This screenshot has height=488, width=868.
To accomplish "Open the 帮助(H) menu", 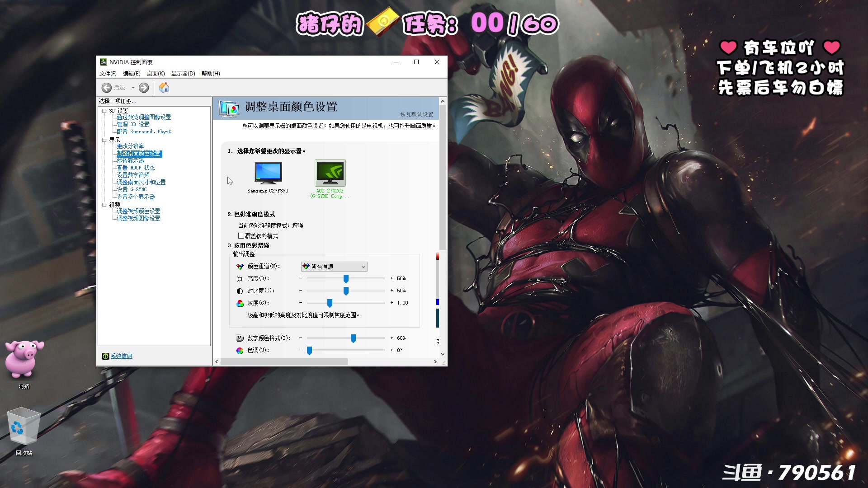I will point(211,73).
